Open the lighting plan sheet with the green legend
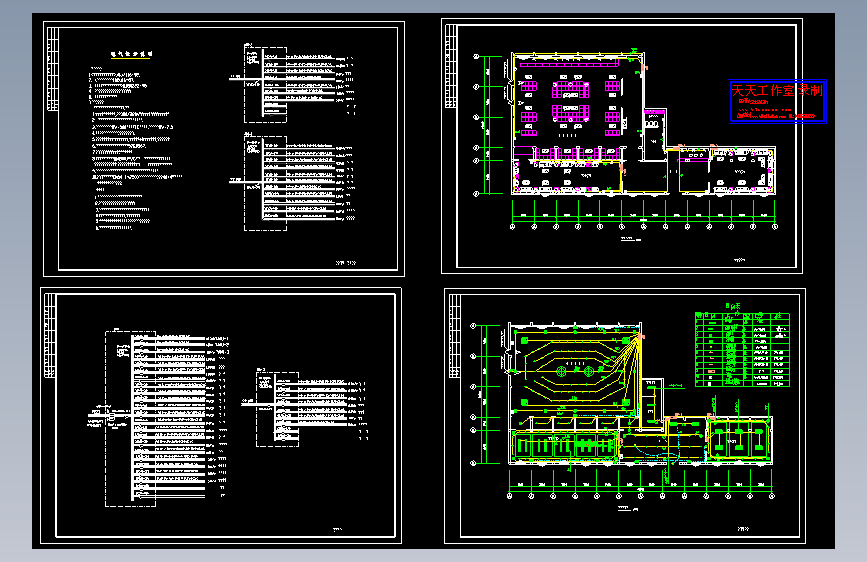 625,416
